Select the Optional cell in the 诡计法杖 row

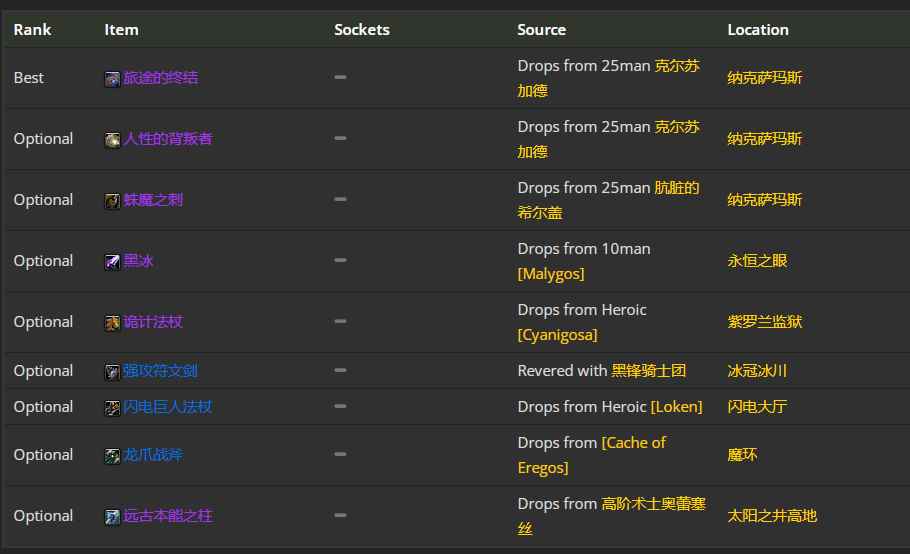point(43,321)
